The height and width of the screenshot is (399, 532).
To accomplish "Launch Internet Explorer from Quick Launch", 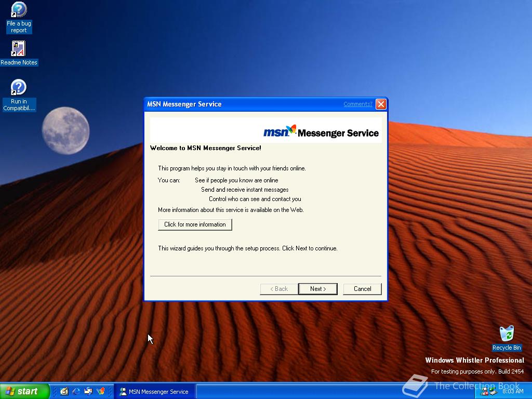I will click(x=76, y=391).
